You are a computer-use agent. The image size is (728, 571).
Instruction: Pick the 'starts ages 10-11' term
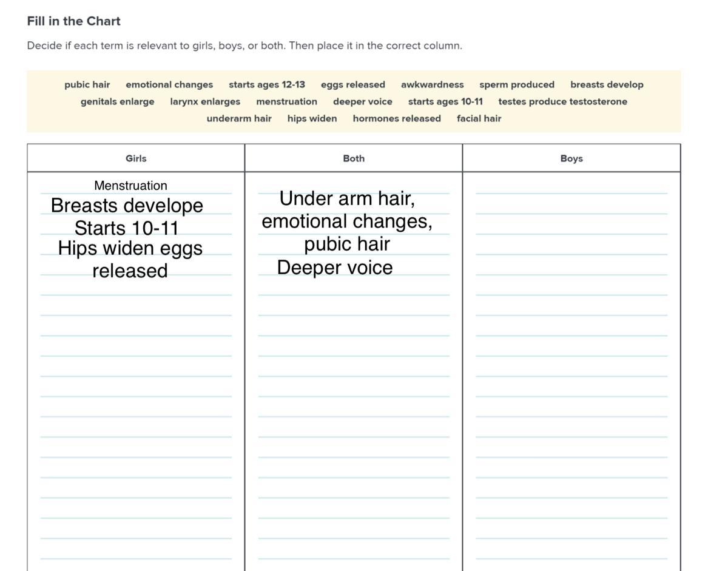[445, 101]
